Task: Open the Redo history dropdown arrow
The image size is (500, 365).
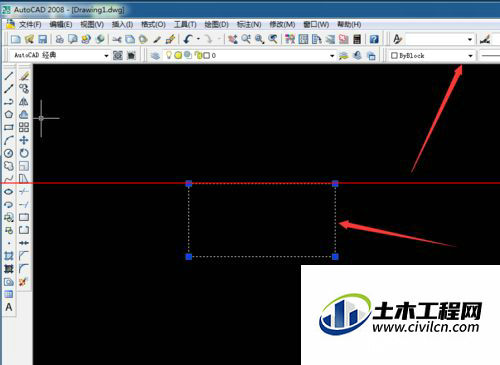Action: [219, 39]
